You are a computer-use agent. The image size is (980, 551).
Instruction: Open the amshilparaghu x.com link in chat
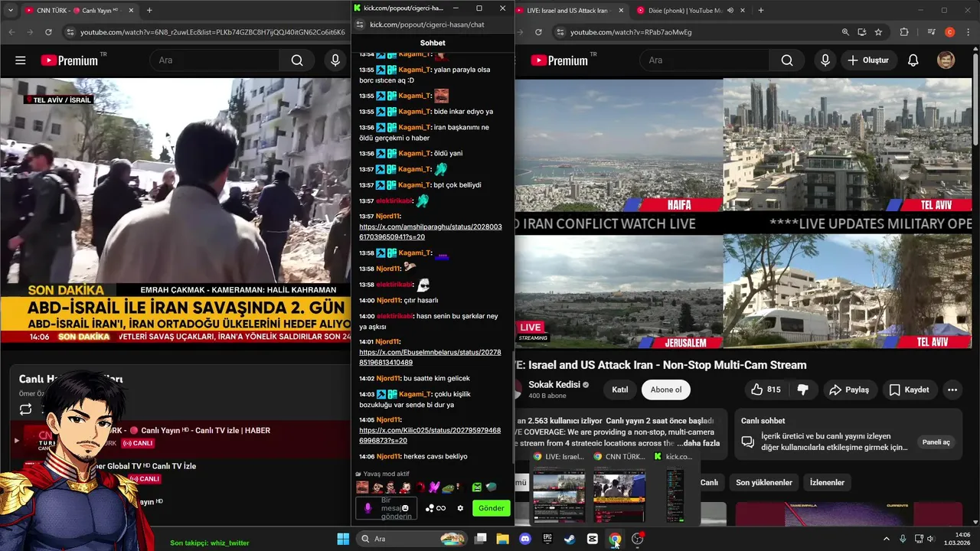[x=430, y=232]
